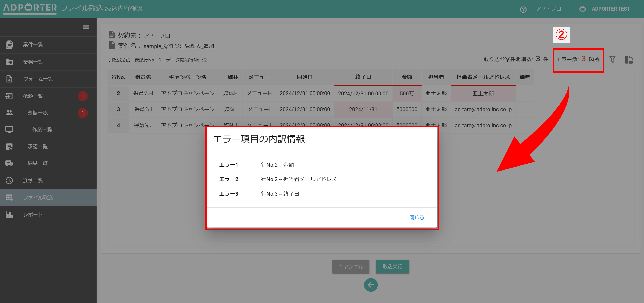The image size is (644, 303).
Task: Click the 5000000 amount in row 3
Action: [x=407, y=109]
